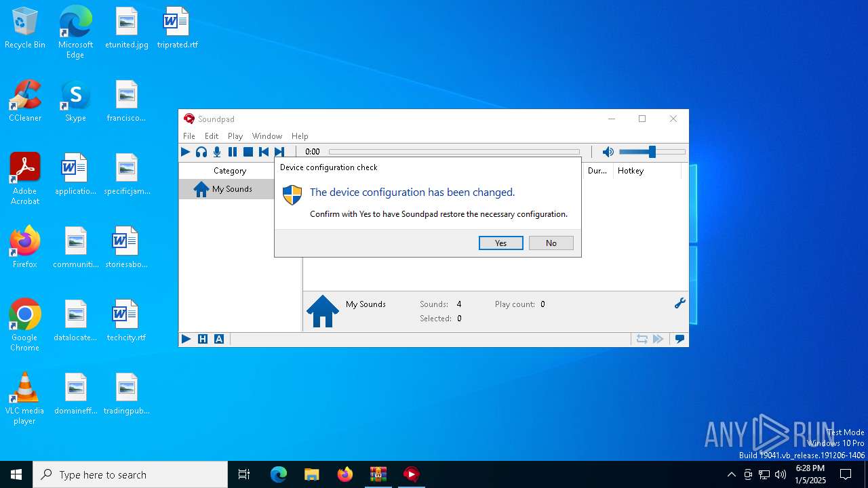
Task: Open the Window menu
Action: tap(267, 136)
